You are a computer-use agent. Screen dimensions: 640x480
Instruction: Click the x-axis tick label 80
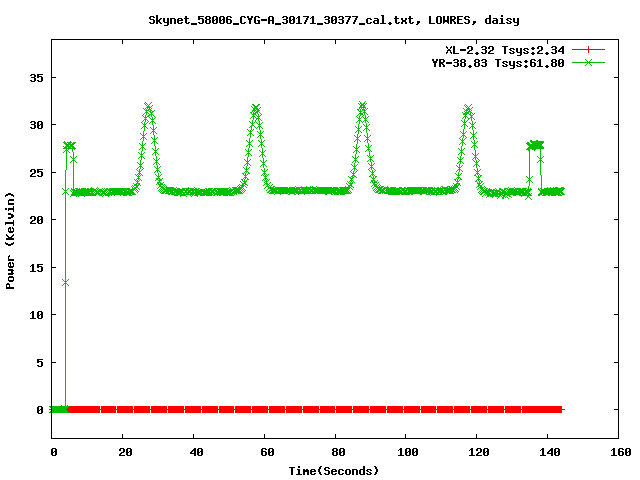point(338,452)
